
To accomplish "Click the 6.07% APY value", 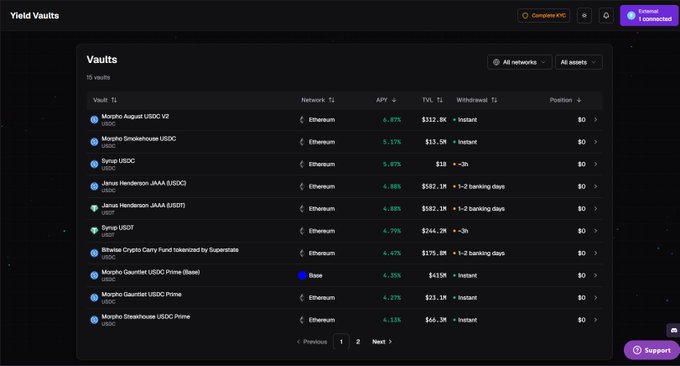I will 392,120.
